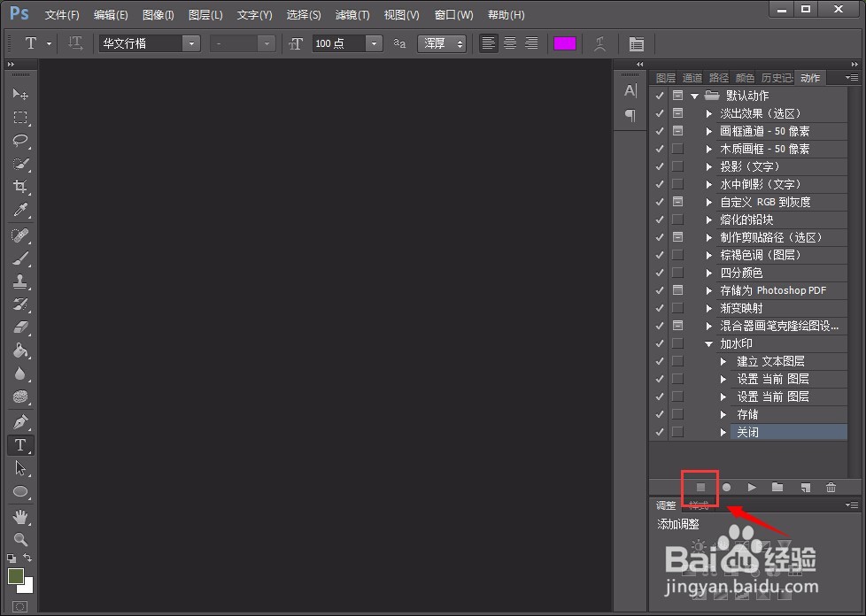
Task: Select the History Brush tool
Action: 20,304
